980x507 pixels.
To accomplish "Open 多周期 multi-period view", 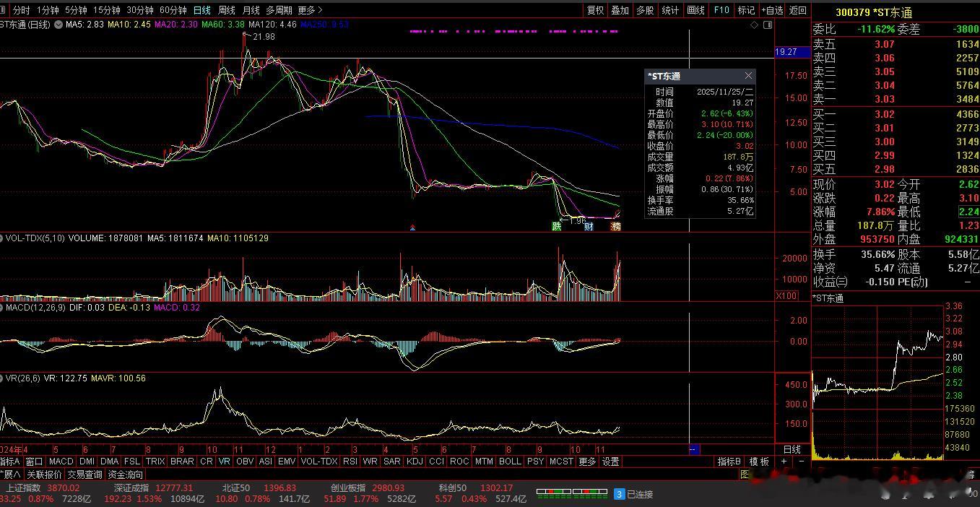I will pos(279,10).
